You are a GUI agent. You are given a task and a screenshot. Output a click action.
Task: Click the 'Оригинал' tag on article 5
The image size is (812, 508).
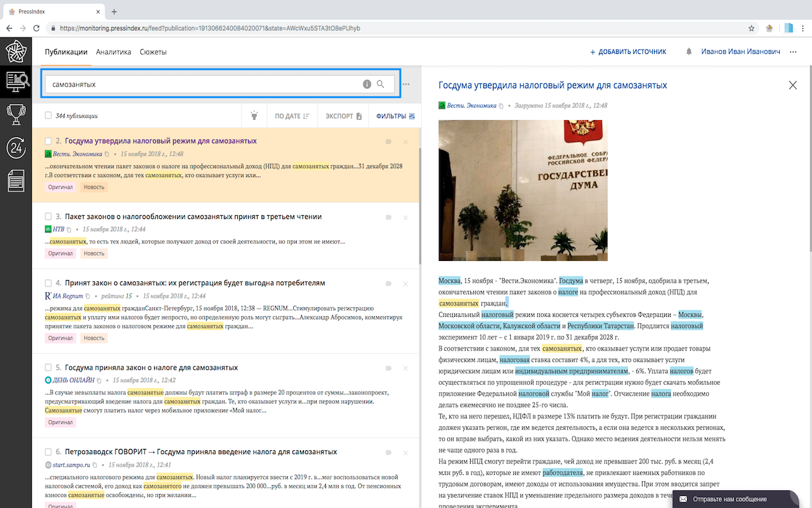(x=60, y=422)
